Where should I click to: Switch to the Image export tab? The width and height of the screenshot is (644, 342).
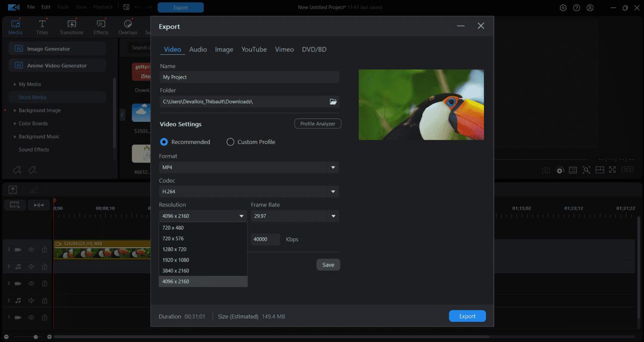(224, 49)
